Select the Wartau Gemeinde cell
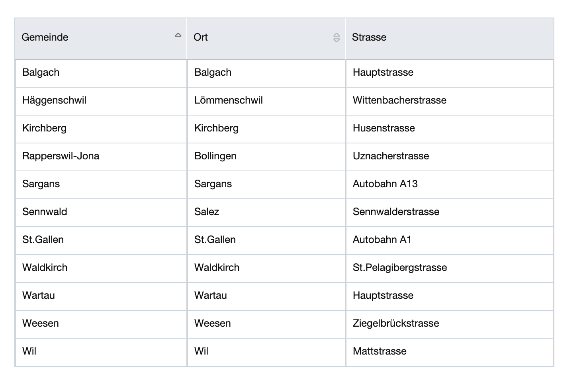Screen dimensions: 587x392 click(x=39, y=296)
